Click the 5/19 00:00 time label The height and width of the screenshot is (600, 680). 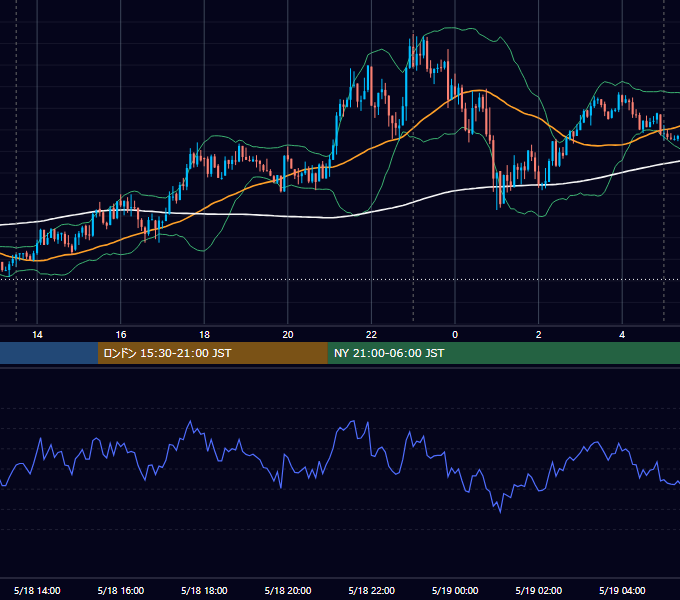click(x=455, y=590)
